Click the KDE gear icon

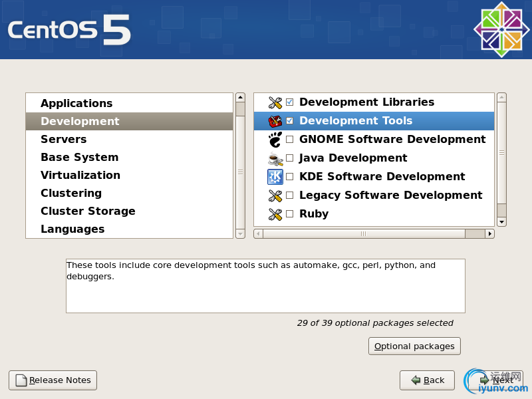pos(275,177)
